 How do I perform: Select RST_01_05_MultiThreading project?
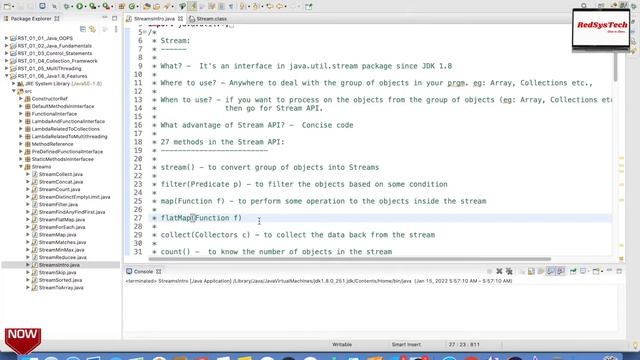click(49, 69)
